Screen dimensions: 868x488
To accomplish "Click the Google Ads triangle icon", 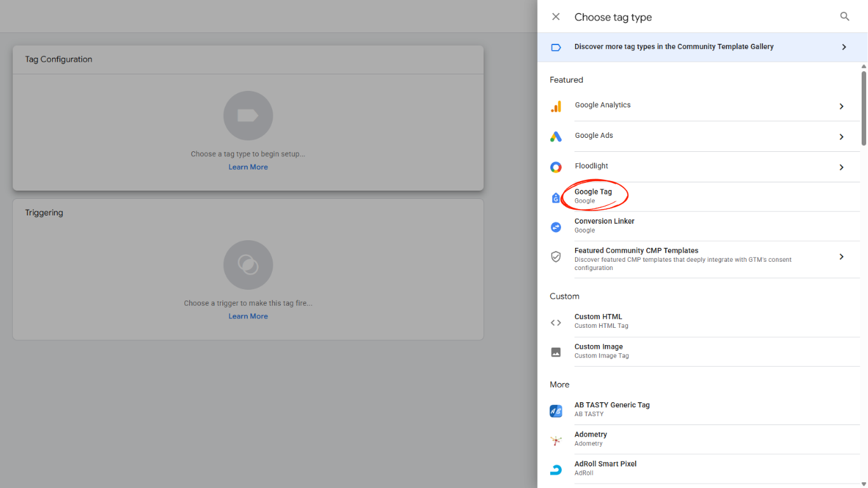I will point(556,136).
